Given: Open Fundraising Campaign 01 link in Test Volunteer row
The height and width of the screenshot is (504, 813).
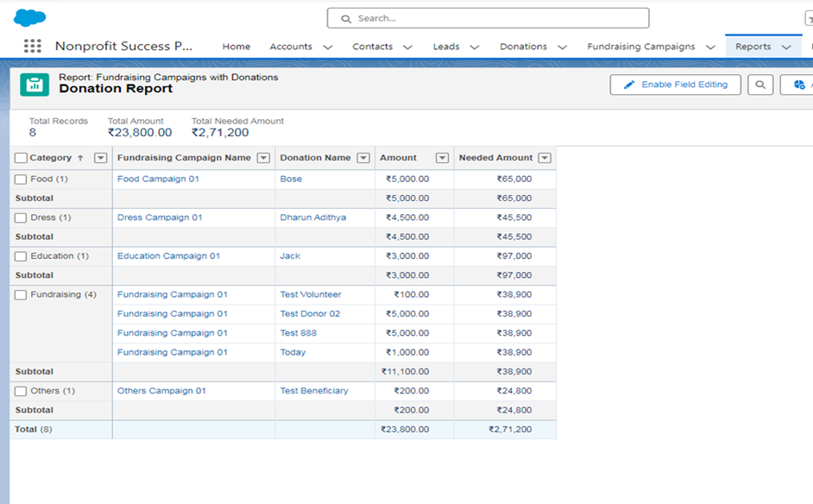Looking at the screenshot, I should coord(172,294).
